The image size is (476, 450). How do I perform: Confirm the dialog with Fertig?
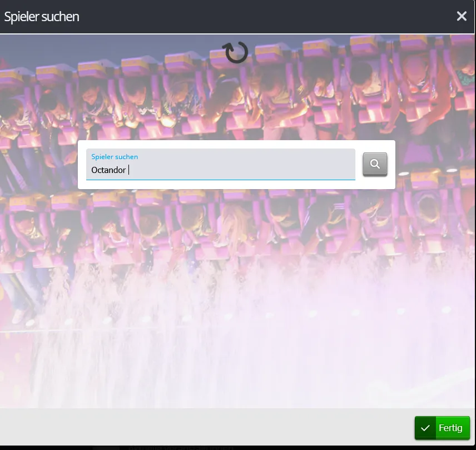coord(443,428)
